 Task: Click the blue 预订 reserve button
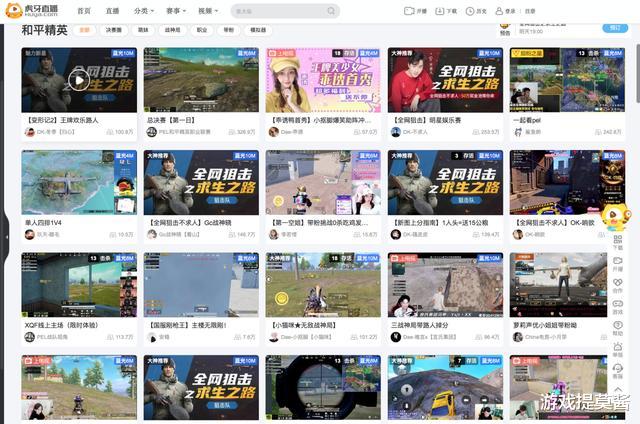point(615,28)
